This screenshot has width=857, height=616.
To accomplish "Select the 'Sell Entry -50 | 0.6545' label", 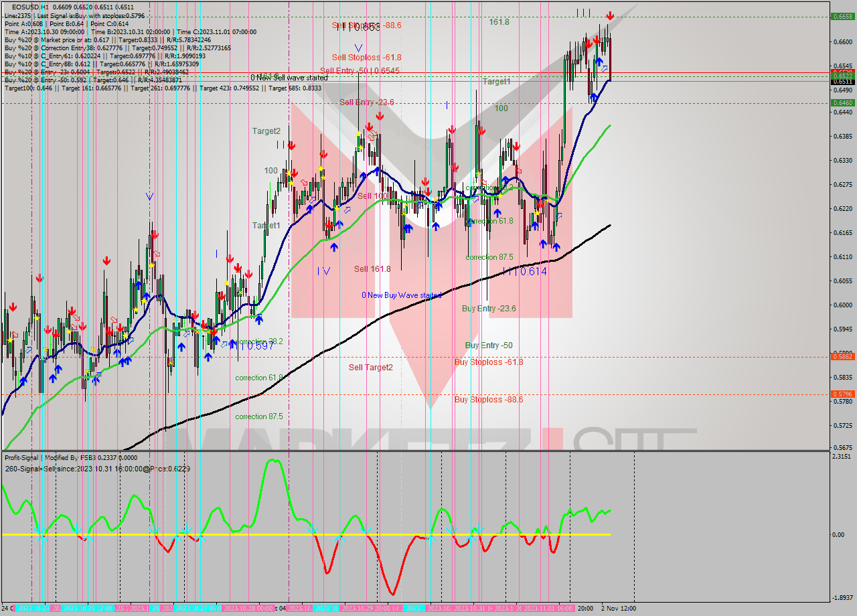I will [x=360, y=70].
